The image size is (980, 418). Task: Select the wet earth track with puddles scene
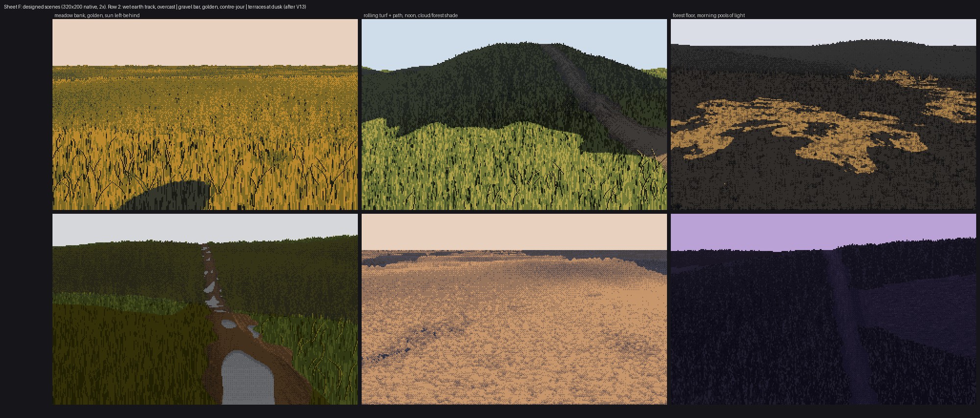(x=205, y=309)
